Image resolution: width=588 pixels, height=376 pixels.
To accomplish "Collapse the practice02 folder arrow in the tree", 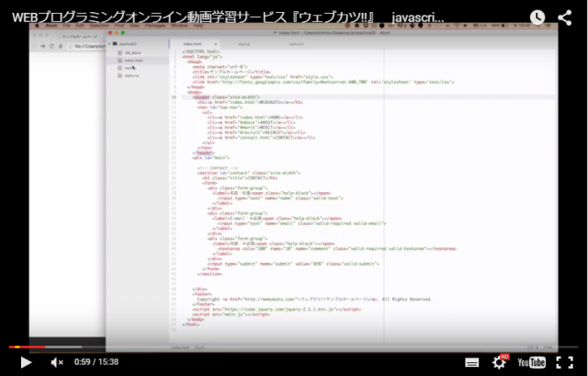I will coord(109,44).
